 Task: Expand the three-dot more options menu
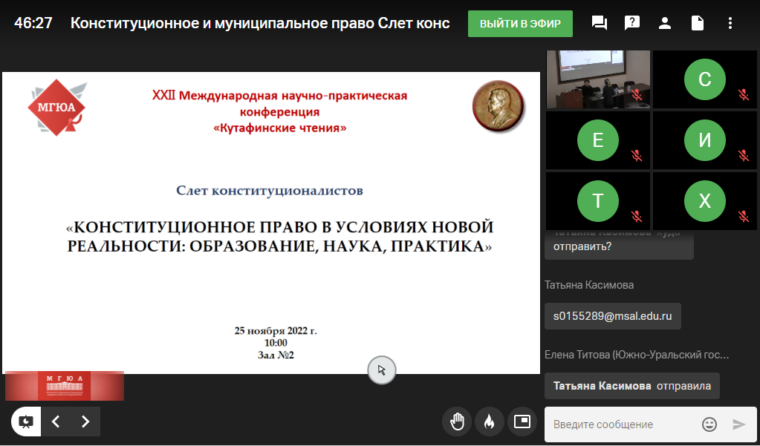tap(731, 23)
